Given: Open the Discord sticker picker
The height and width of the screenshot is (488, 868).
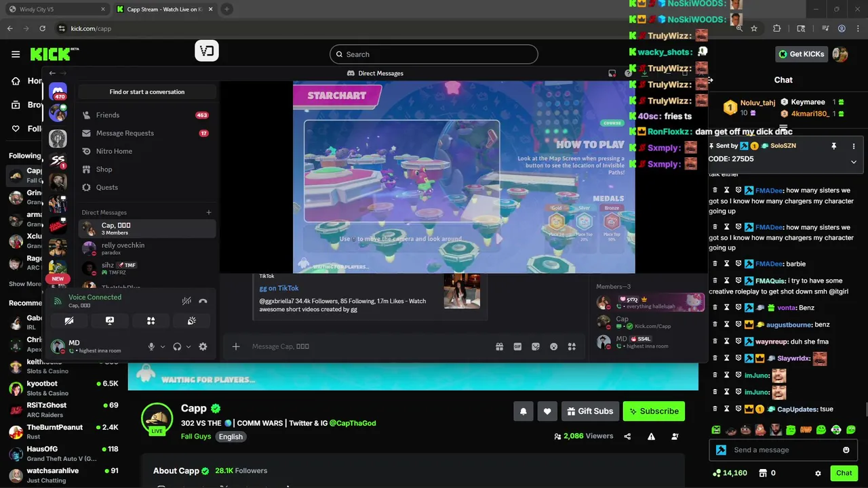Looking at the screenshot, I should [536, 346].
